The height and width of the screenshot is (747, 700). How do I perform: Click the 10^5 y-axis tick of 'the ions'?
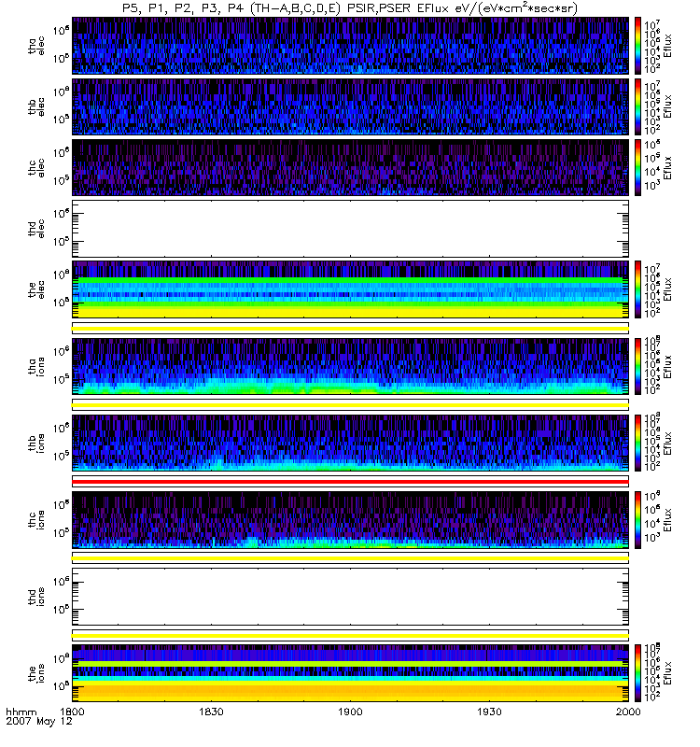click(61, 686)
